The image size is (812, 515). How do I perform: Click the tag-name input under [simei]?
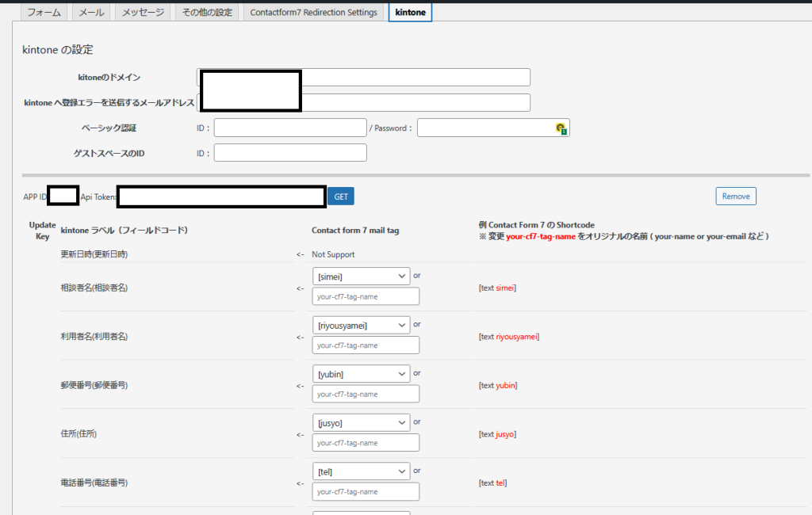click(x=366, y=297)
